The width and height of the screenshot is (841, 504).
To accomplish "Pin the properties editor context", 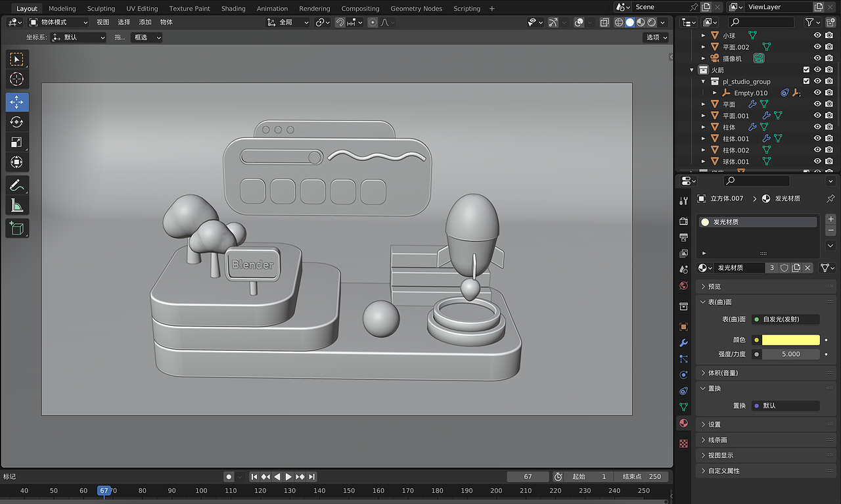I will point(830,198).
